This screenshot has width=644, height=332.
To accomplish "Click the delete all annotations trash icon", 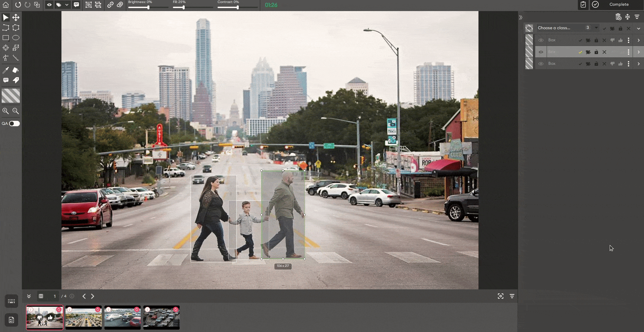I will click(x=618, y=17).
